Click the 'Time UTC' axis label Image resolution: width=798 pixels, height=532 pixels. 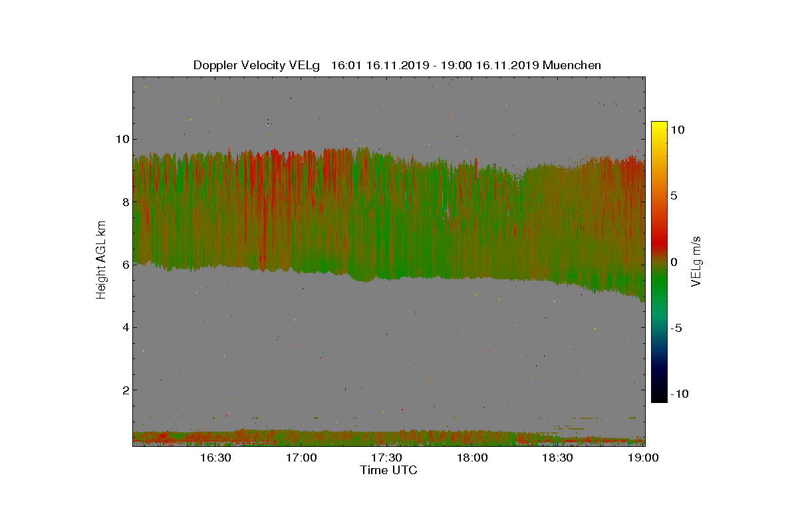click(x=389, y=470)
